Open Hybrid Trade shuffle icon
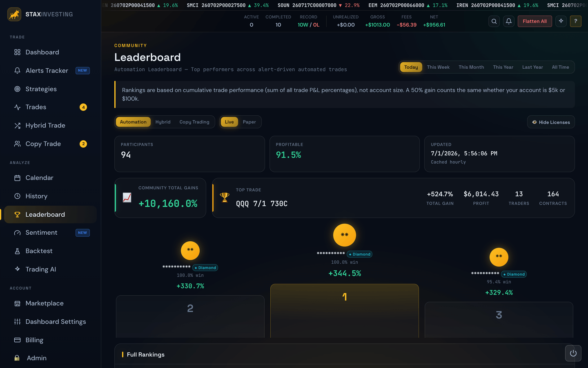This screenshot has width=588, height=368. coord(17,126)
